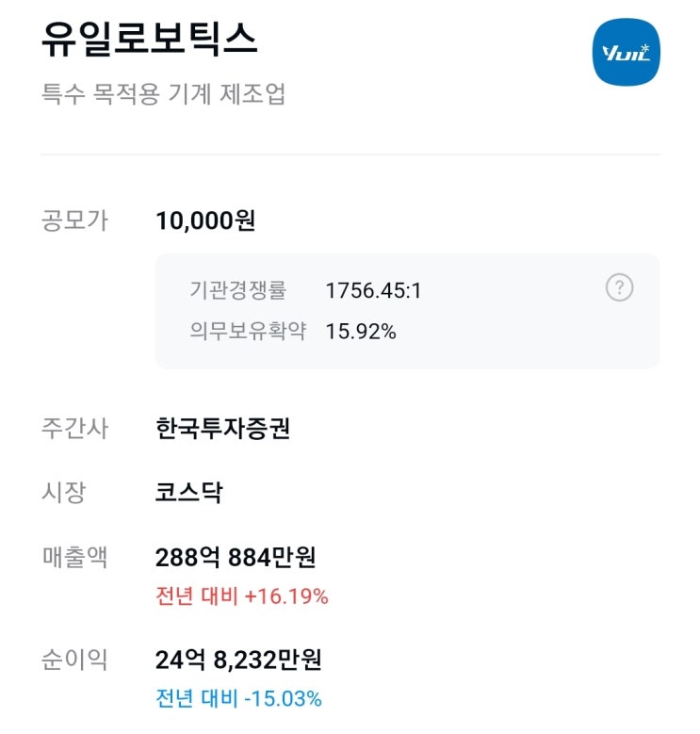The width and height of the screenshot is (700, 734).
Task: Click the 15.92% lock-up value
Action: point(361,332)
